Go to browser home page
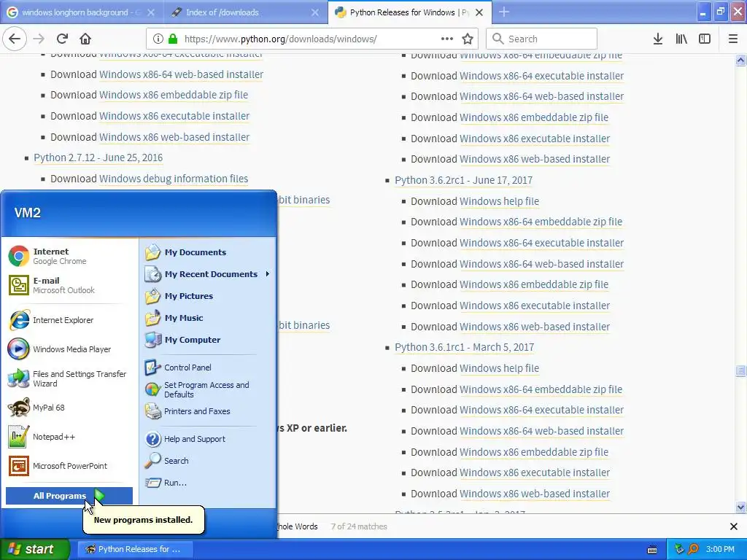 (x=85, y=39)
